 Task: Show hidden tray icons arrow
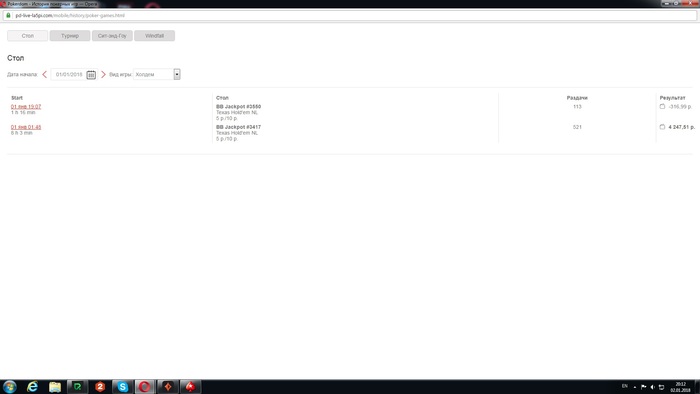(634, 387)
